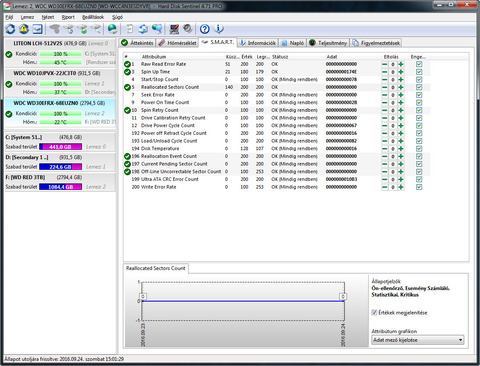The image size is (480, 366).
Task: Open the Lemez menu
Action: [27, 17]
